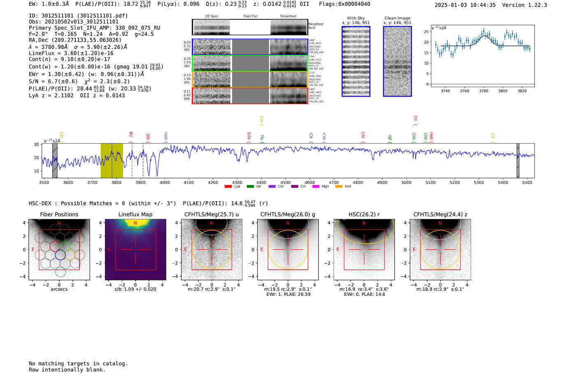
Task: Open the CFHTLS/Meg(26.0) g image
Action: click(288, 250)
